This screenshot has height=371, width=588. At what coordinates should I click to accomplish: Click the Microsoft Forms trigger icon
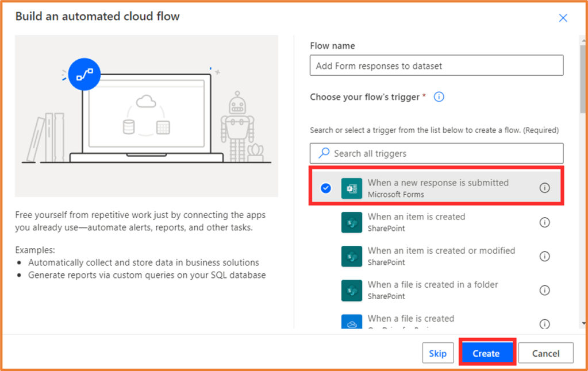[351, 188]
